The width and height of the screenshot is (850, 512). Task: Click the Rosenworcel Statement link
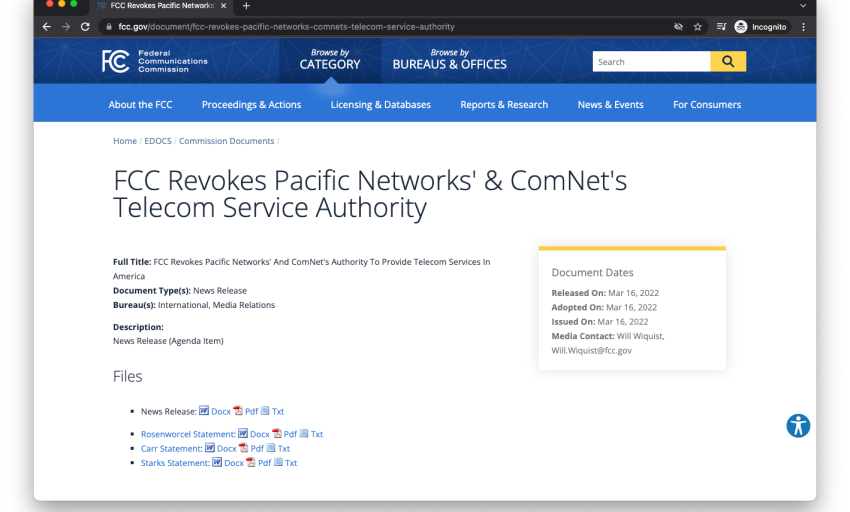(188, 434)
